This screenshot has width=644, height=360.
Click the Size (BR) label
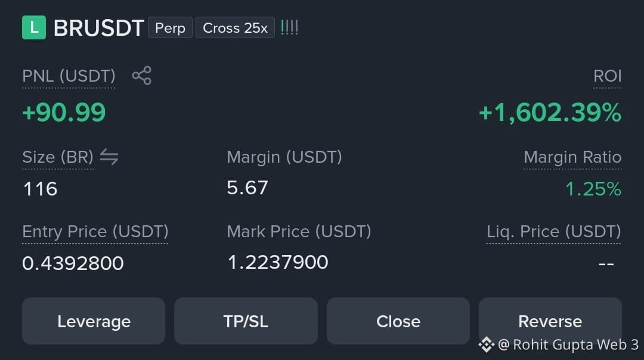pos(58,157)
